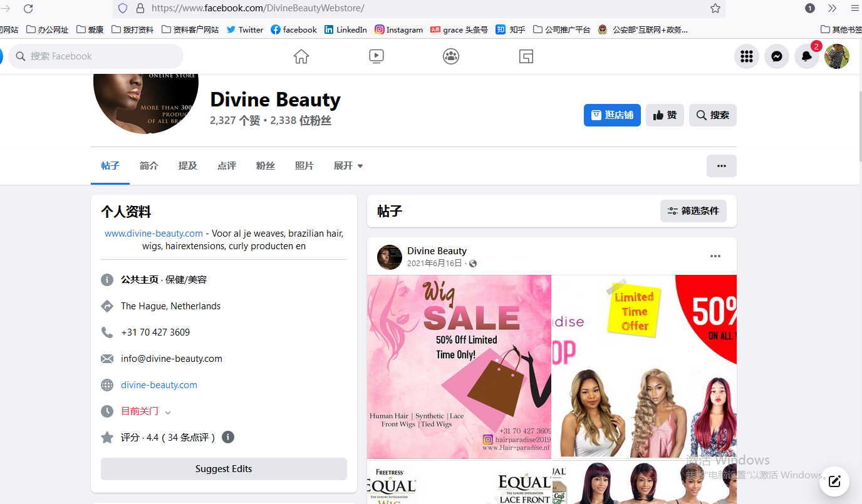Open Messenger chat icon
The height and width of the screenshot is (504, 862).
(x=777, y=56)
